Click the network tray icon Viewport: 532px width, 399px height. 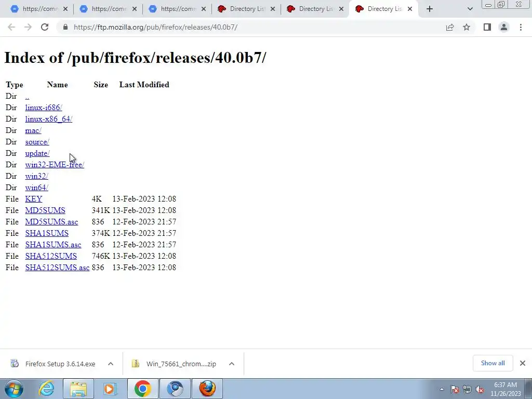tap(467, 389)
